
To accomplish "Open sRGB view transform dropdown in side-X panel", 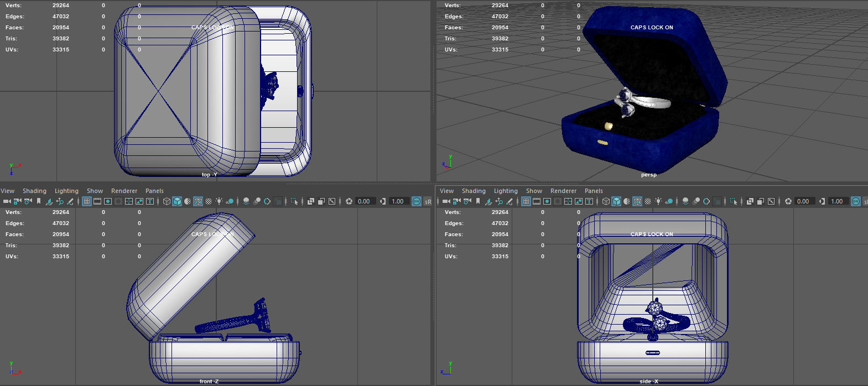I will tap(865, 201).
